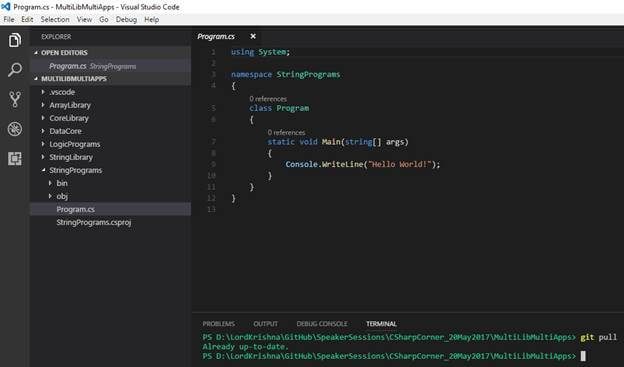
Task: Focus the terminal prompt cursor
Action: pyautogui.click(x=583, y=356)
